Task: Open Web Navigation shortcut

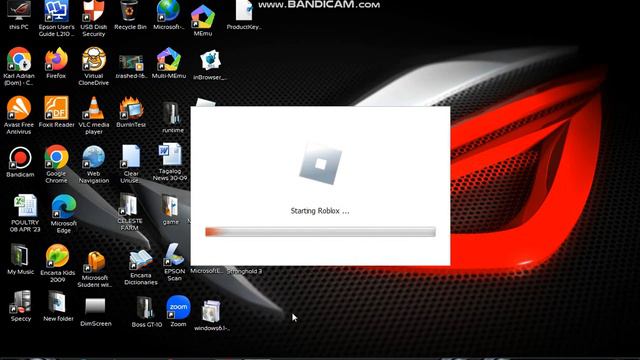Action: tap(93, 164)
